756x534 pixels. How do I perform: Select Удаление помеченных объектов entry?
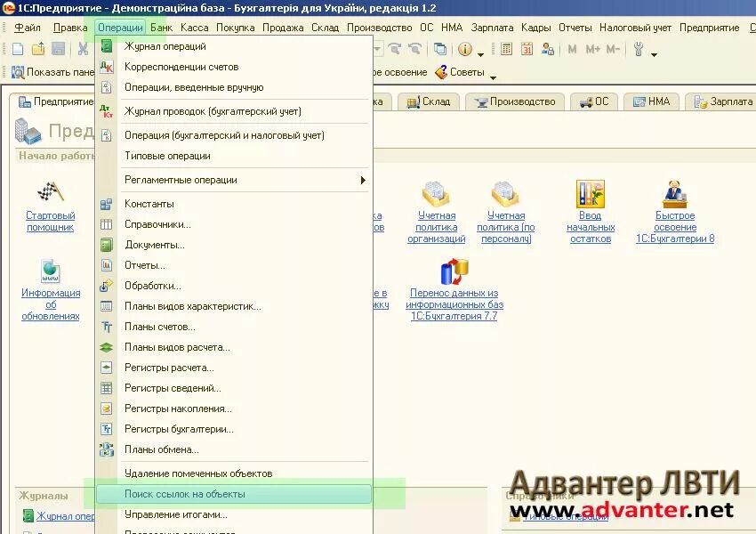click(x=234, y=473)
